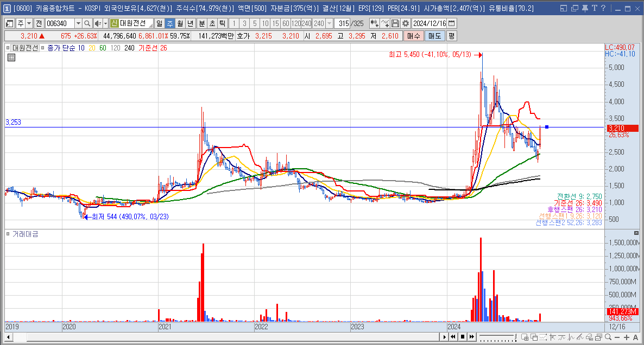Screen dimensions: 644x345
Task: Click the playback speed slider
Action: pyautogui.click(x=497, y=337)
